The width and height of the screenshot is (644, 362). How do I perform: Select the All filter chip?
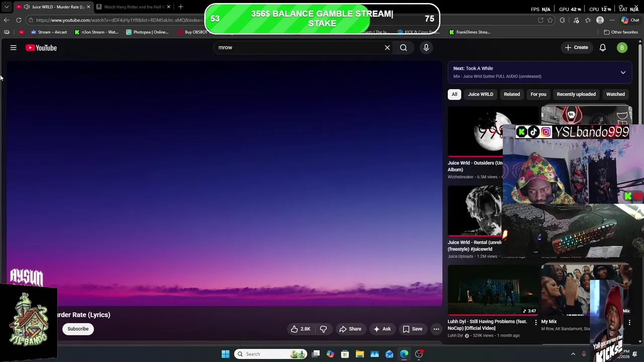[454, 95]
